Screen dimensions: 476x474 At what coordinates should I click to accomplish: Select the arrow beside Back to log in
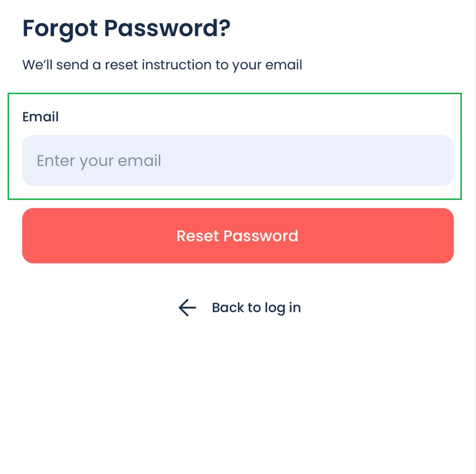pyautogui.click(x=187, y=307)
